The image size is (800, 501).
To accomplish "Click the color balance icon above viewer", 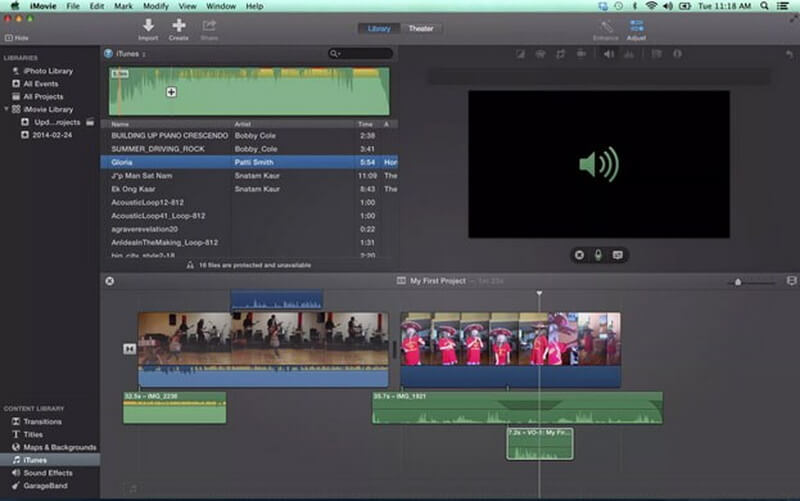I will [x=520, y=54].
